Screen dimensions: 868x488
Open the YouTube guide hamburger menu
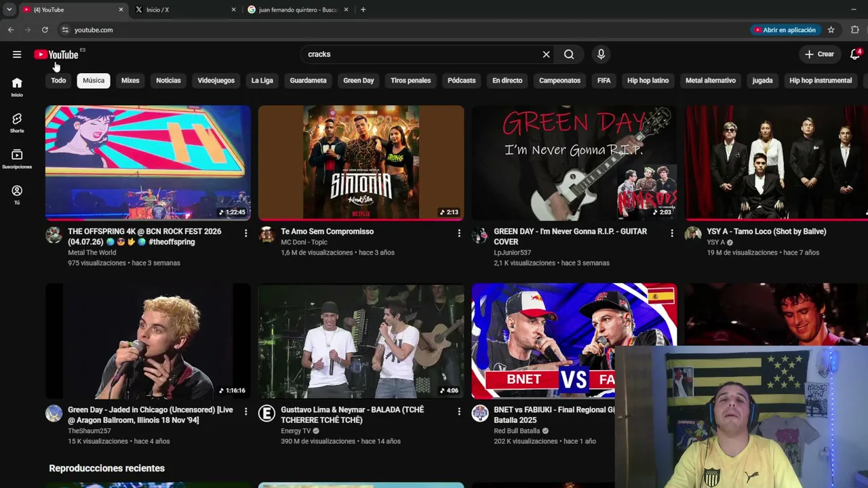[x=17, y=54]
